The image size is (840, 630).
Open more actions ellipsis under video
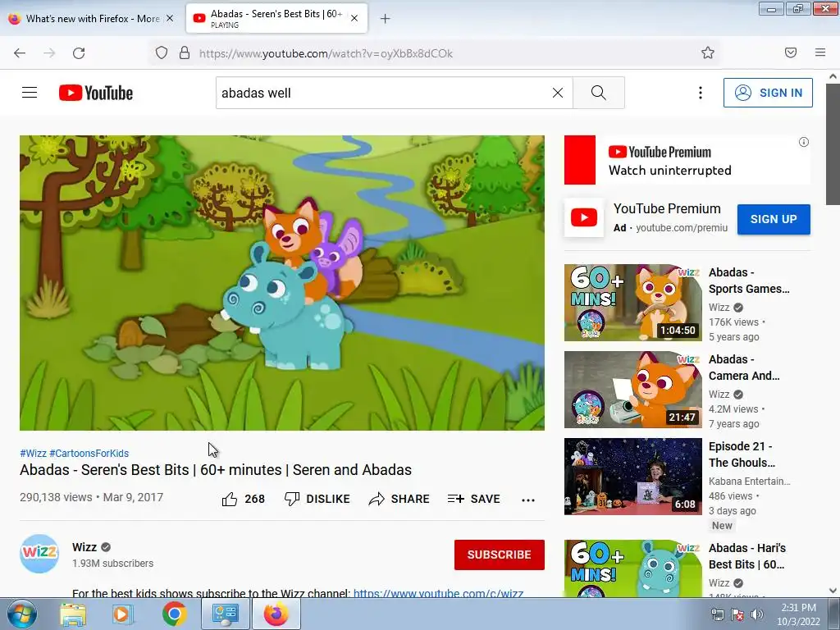click(528, 500)
